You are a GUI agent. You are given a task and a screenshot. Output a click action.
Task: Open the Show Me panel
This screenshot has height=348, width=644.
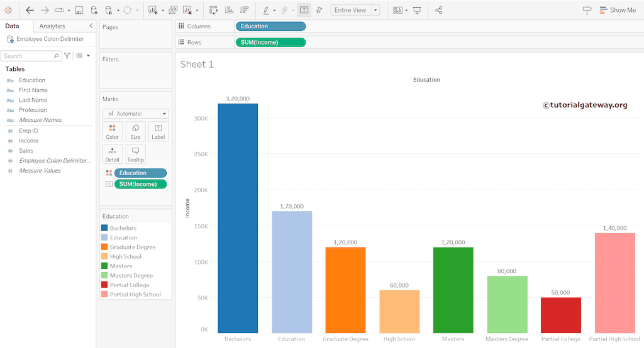(x=618, y=10)
